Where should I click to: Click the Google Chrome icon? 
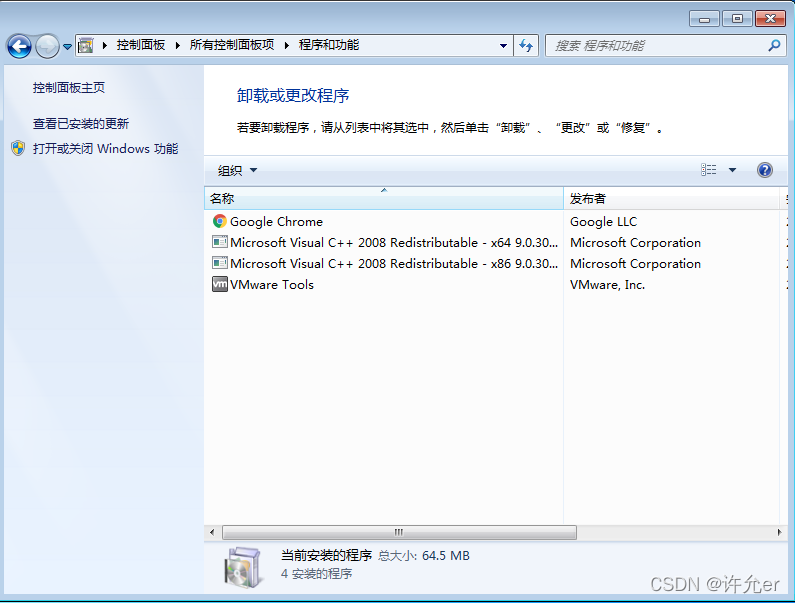(220, 221)
